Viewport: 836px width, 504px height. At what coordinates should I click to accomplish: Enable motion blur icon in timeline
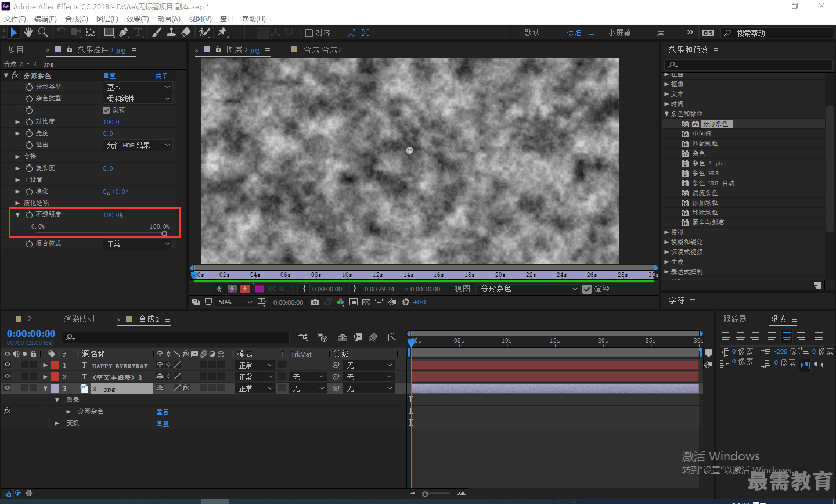coord(373,337)
